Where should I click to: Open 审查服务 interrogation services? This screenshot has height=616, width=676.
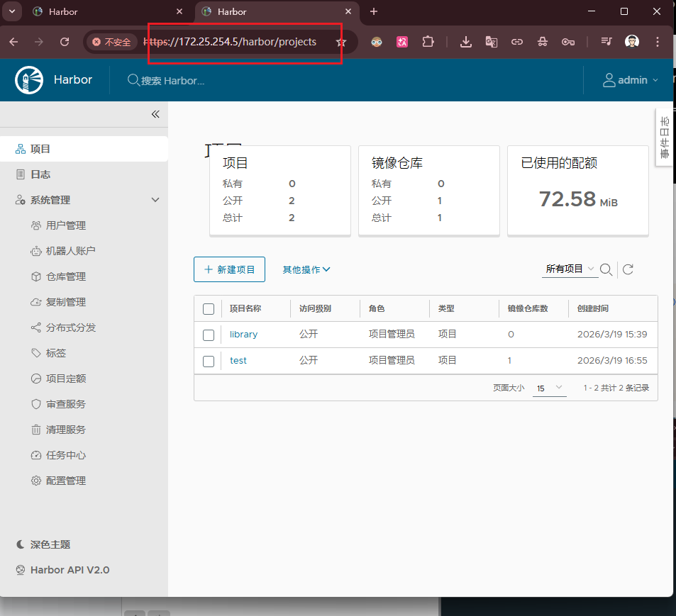pyautogui.click(x=65, y=404)
